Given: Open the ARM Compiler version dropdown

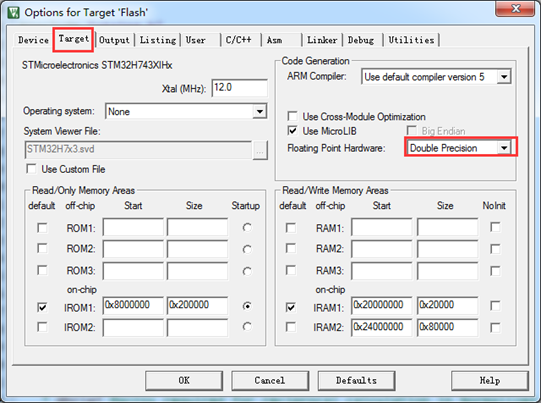Looking at the screenshot, I should click(504, 77).
